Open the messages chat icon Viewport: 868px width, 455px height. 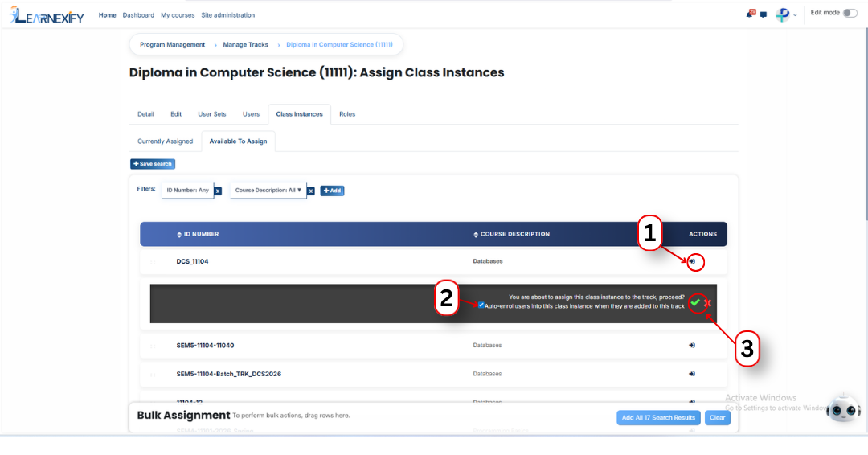[x=764, y=15]
